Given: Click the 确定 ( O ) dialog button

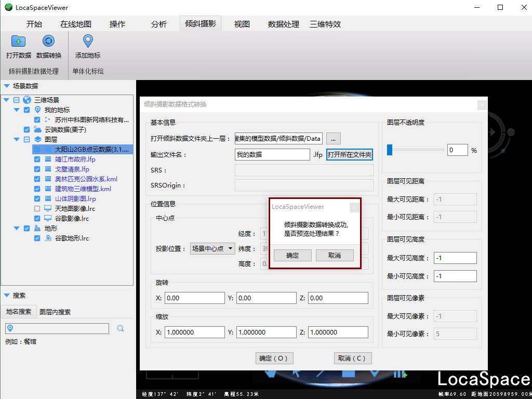Looking at the screenshot, I should pyautogui.click(x=274, y=358).
